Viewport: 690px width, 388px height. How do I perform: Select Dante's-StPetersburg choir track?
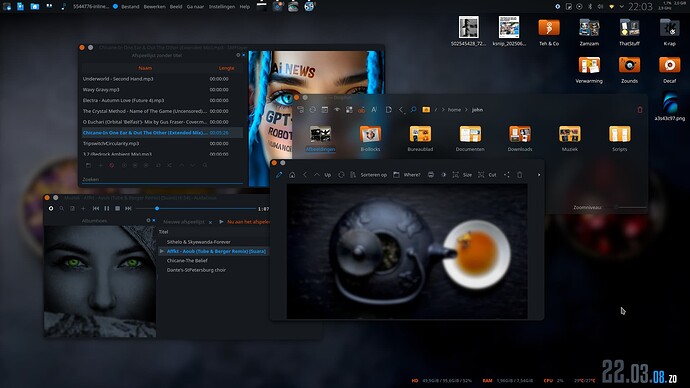pyautogui.click(x=196, y=270)
